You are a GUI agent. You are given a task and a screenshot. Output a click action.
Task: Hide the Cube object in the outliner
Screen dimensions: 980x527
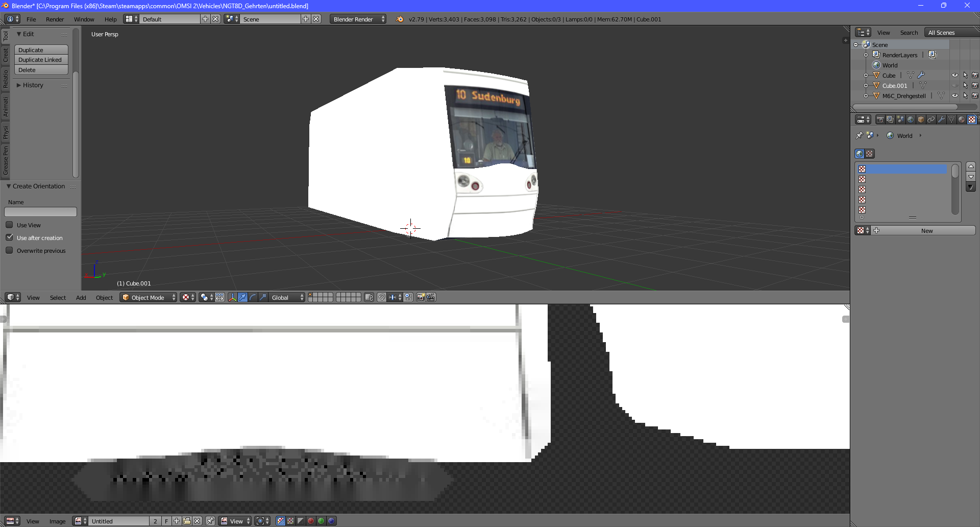pos(955,75)
